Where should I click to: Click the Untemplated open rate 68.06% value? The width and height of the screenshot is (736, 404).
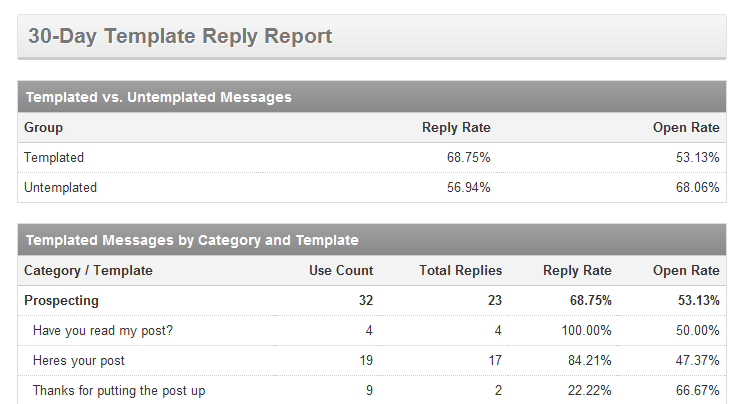pos(698,187)
